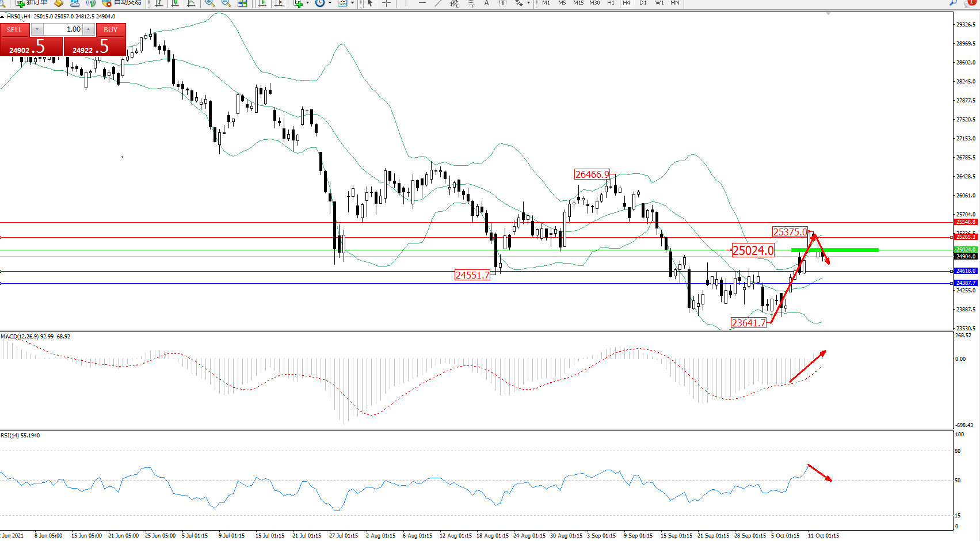Enable chart Auto Scroll icon
The width and height of the screenshot is (980, 541).
(x=263, y=3)
